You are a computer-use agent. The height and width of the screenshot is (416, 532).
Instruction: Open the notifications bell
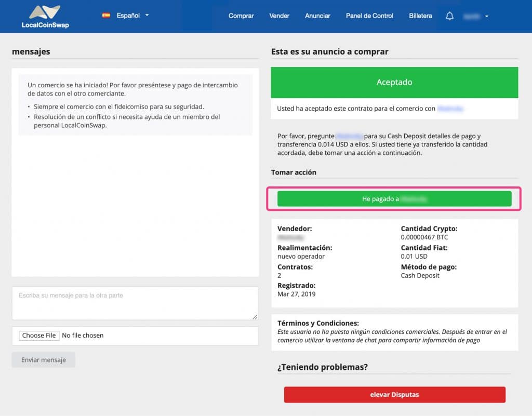(449, 16)
